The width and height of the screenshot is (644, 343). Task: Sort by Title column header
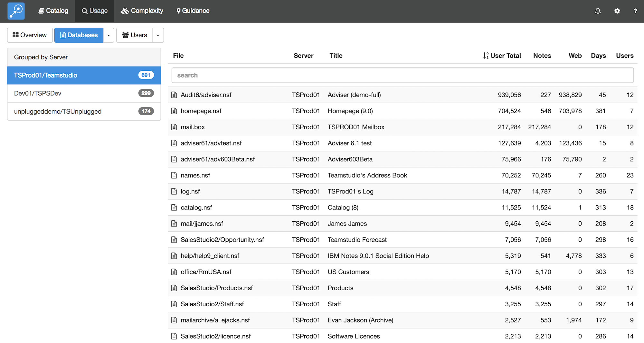(336, 56)
